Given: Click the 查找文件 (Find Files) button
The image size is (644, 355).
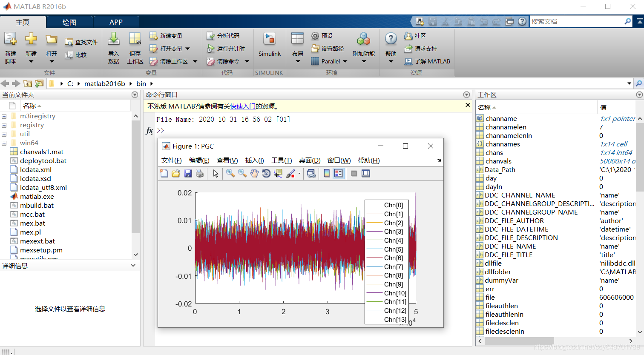Looking at the screenshot, I should click(x=81, y=42).
